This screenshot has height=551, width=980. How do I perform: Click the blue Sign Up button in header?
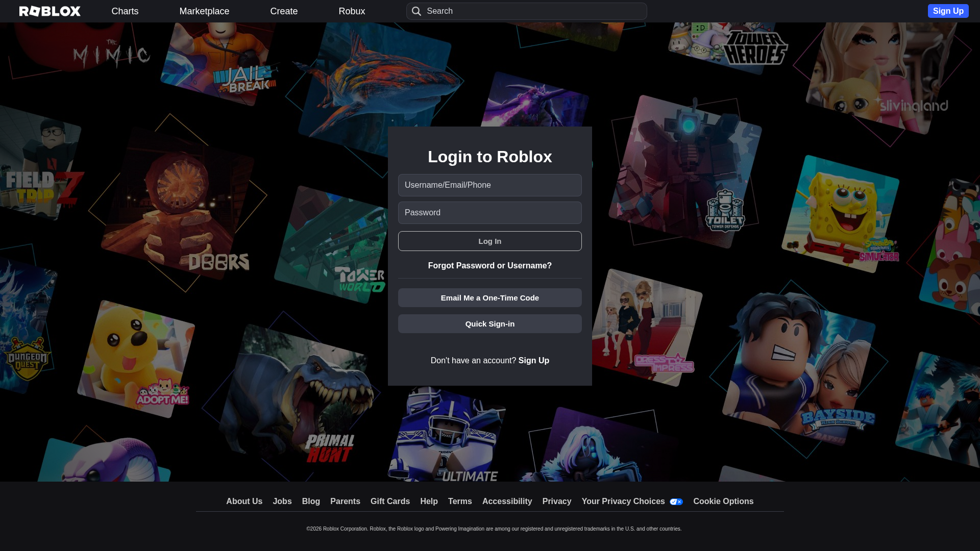948,11
